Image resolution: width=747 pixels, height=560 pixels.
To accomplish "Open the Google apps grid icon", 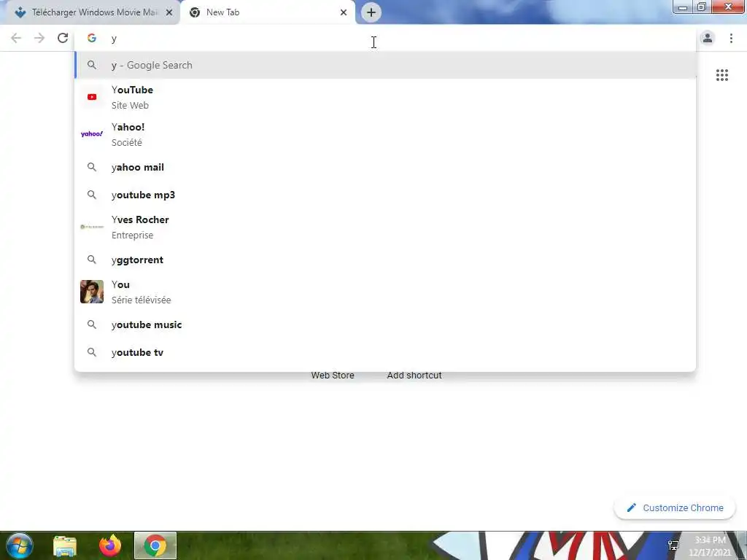I will (721, 75).
